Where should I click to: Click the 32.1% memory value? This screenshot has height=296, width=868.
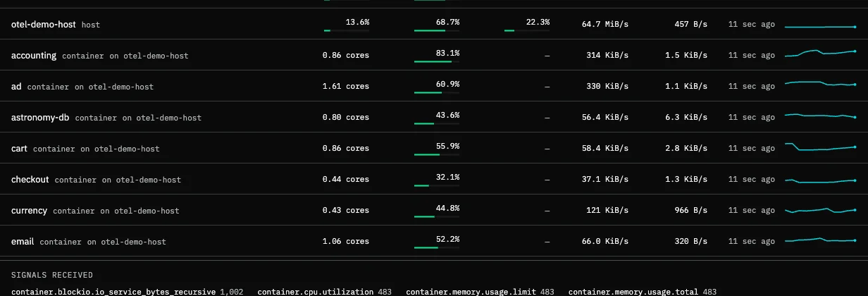[x=447, y=177]
